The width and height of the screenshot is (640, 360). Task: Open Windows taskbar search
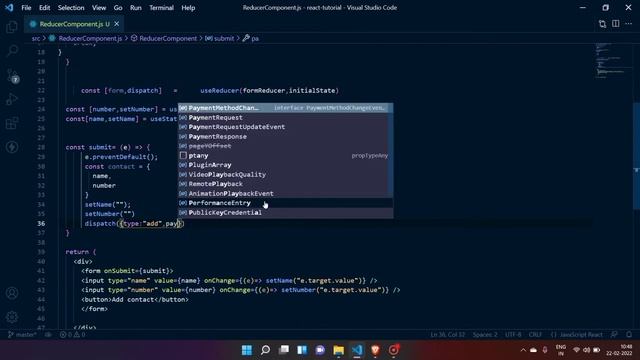coord(265,350)
